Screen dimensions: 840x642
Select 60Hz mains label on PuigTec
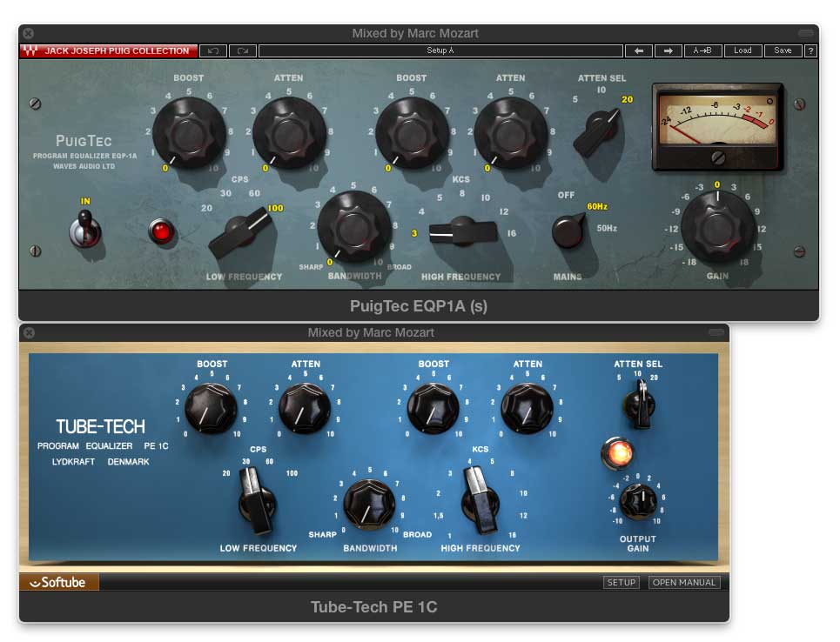tap(597, 207)
